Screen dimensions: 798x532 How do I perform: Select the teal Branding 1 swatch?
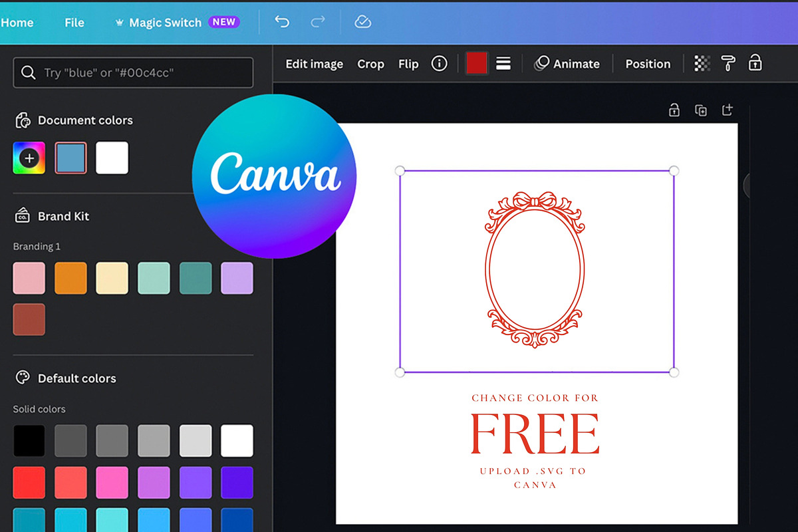click(196, 278)
